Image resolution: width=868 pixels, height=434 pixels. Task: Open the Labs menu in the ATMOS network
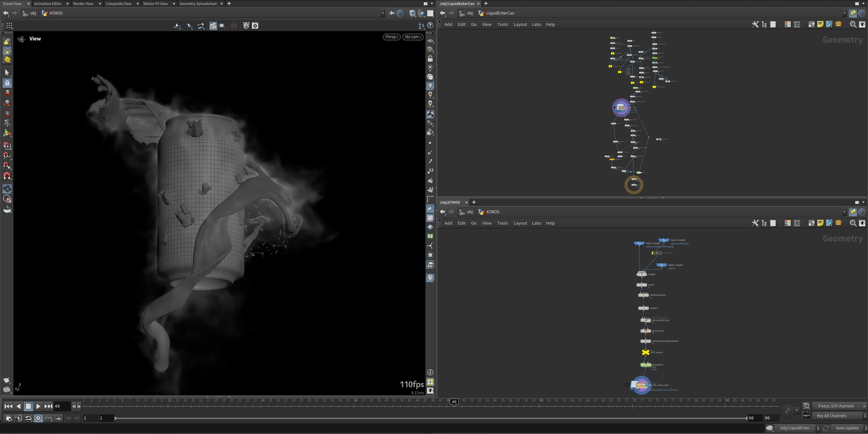536,223
